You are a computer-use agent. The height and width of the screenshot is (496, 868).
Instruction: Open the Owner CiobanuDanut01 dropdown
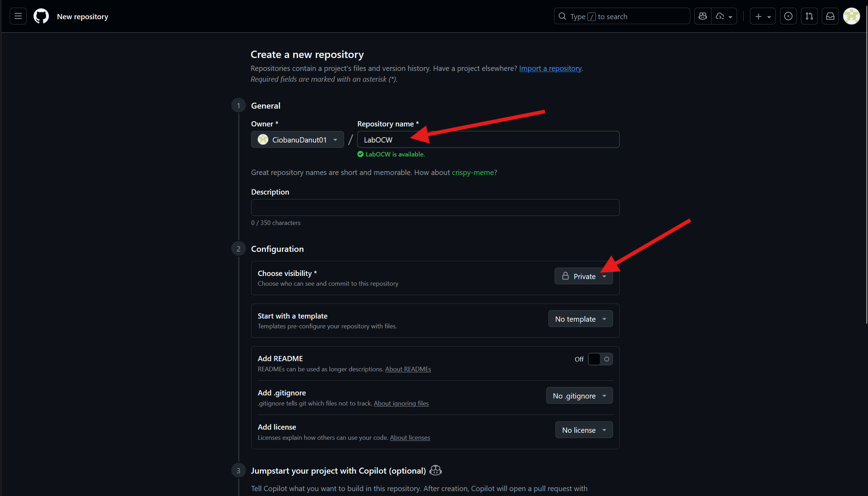pyautogui.click(x=297, y=140)
